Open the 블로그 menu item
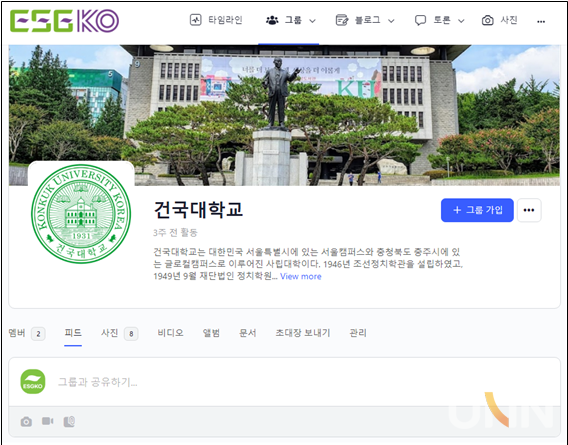The height and width of the screenshot is (445, 568). 365,20
